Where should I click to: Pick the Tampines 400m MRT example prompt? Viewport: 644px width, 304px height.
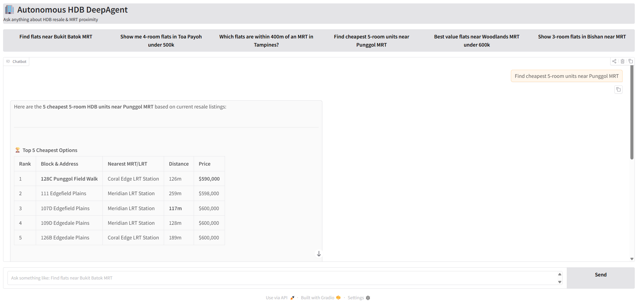coord(266,40)
